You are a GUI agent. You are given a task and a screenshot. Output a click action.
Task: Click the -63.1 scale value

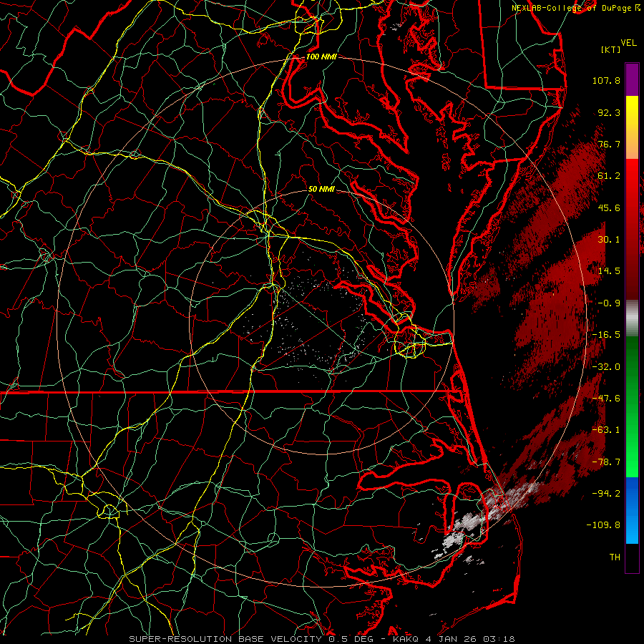pyautogui.click(x=606, y=430)
